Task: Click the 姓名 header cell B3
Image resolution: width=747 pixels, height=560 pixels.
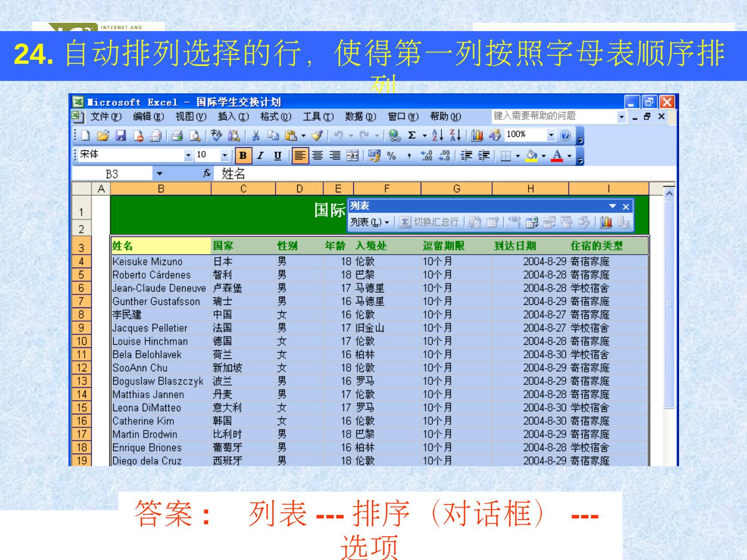Action: tap(161, 246)
